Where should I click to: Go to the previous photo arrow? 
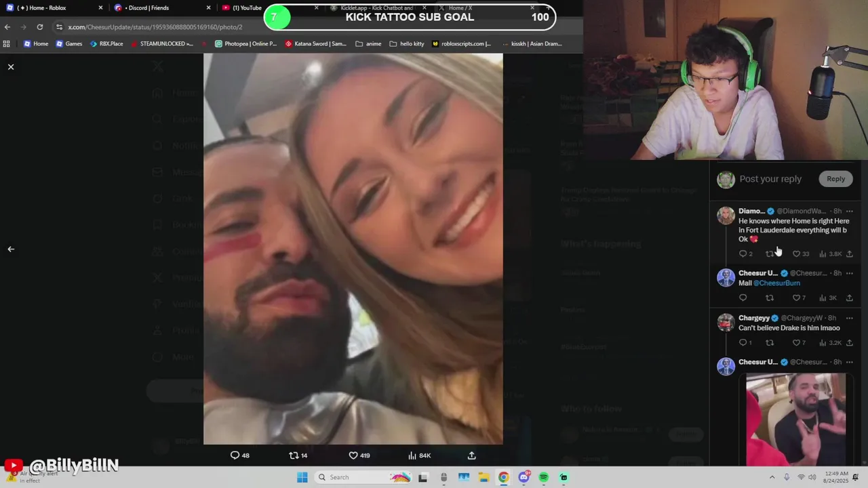(11, 249)
